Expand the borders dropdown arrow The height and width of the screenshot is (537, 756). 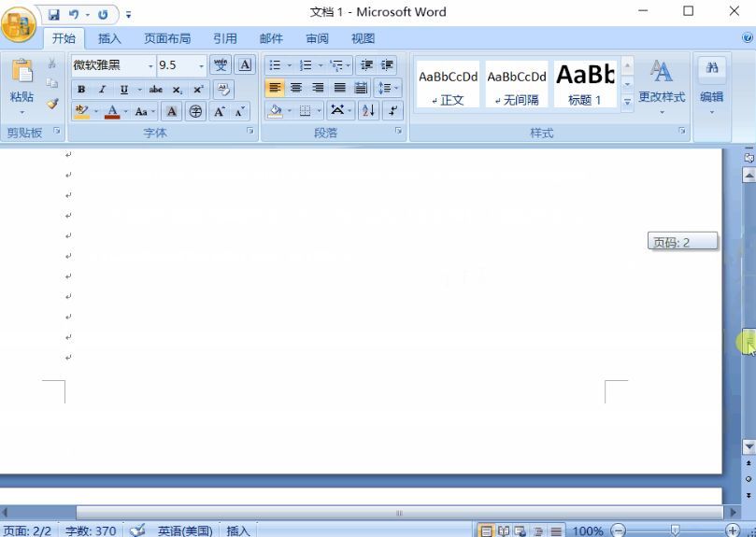pyautogui.click(x=320, y=111)
